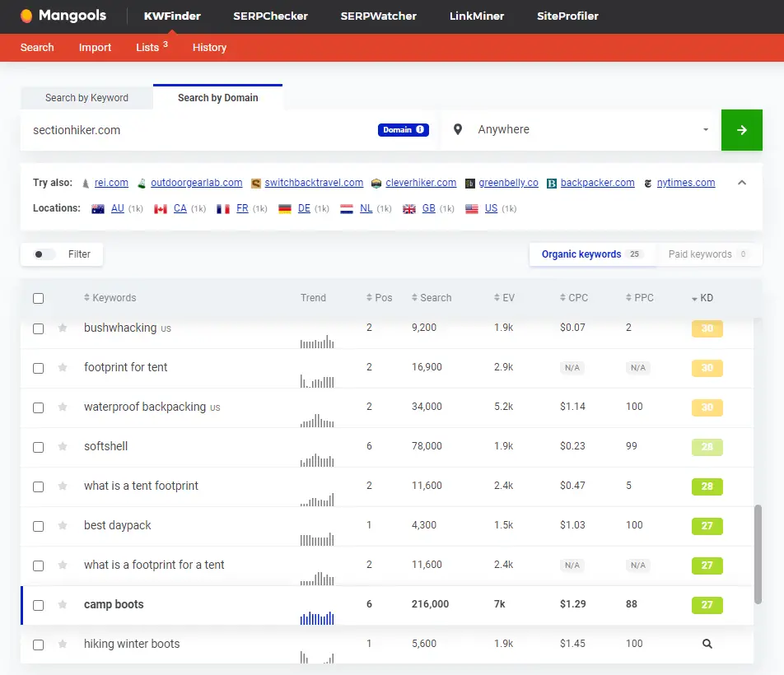The image size is (784, 675).
Task: Switch to Paid keywords tab
Action: (x=708, y=254)
